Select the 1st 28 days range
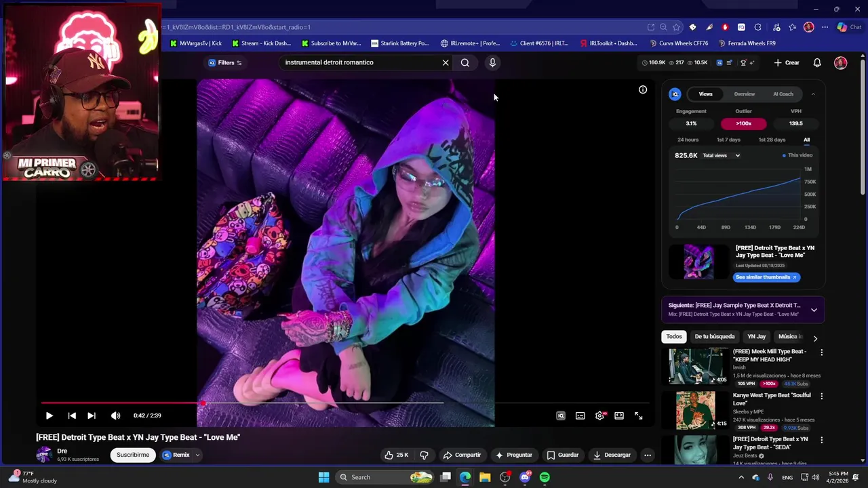 pyautogui.click(x=772, y=140)
